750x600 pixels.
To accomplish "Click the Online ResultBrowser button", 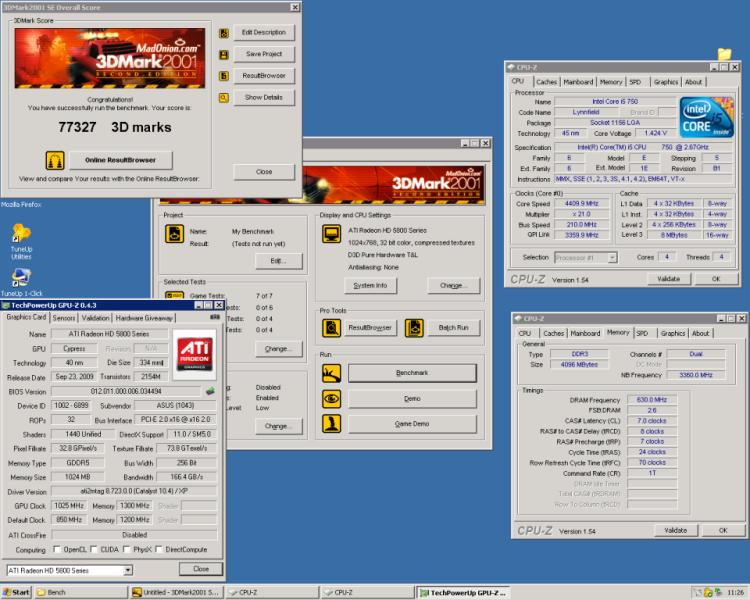I will tap(121, 160).
